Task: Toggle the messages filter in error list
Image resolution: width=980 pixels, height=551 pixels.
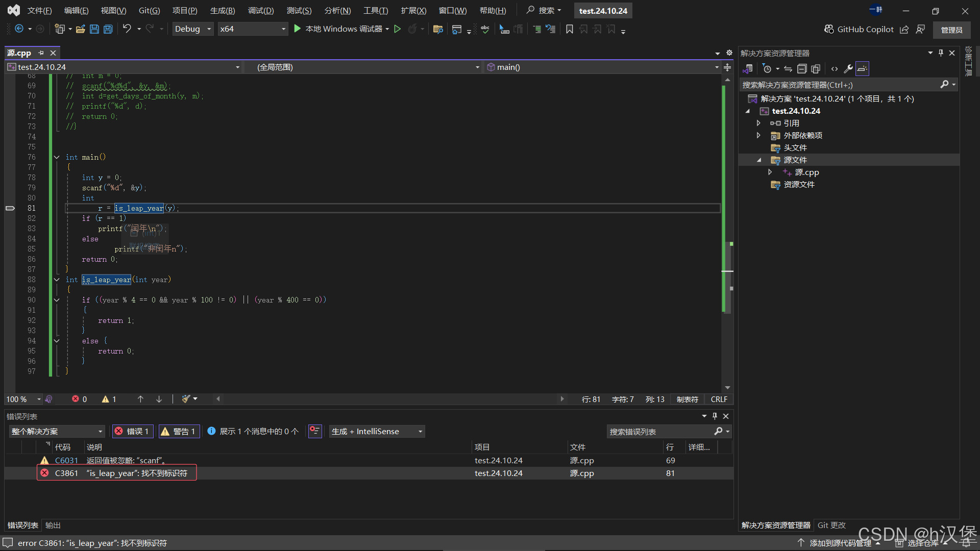Action: click(253, 432)
